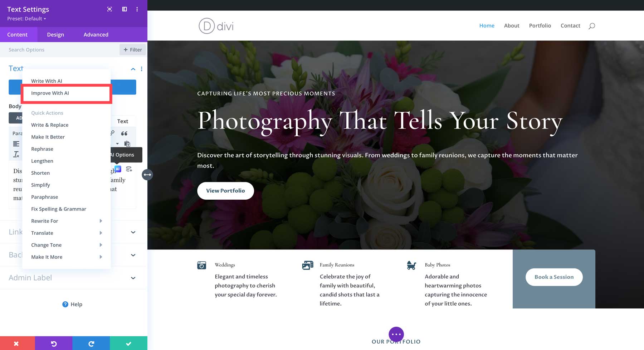This screenshot has height=350, width=644.
Task: Click the Search Options input field
Action: pos(54,49)
